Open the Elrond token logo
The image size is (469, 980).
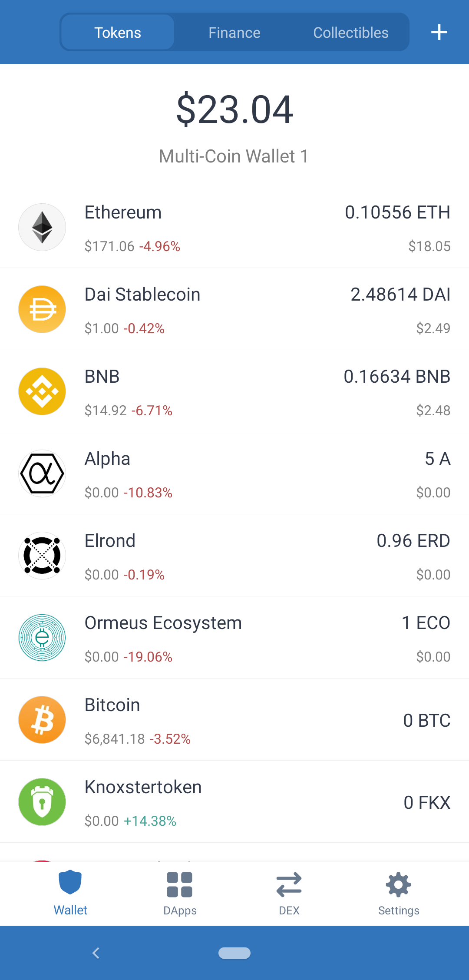pos(42,556)
